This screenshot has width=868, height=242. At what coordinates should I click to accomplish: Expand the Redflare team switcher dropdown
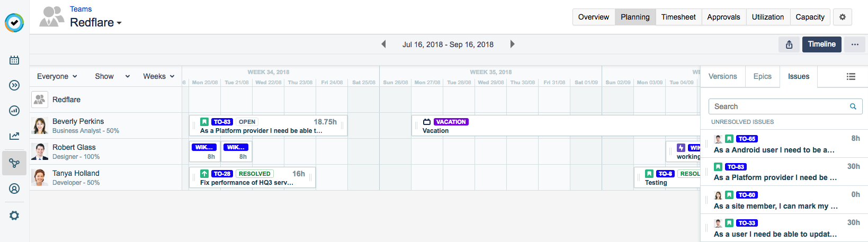coord(96,23)
